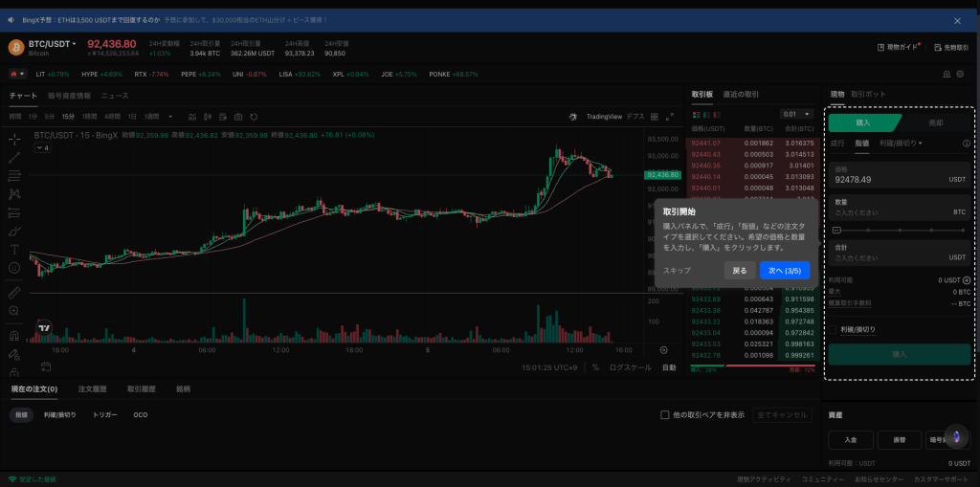
Task: Click the ruler measure tool
Action: point(14,292)
